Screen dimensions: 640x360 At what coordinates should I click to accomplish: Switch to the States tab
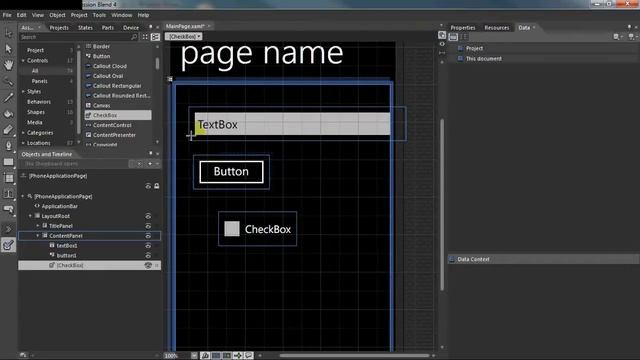click(85, 28)
